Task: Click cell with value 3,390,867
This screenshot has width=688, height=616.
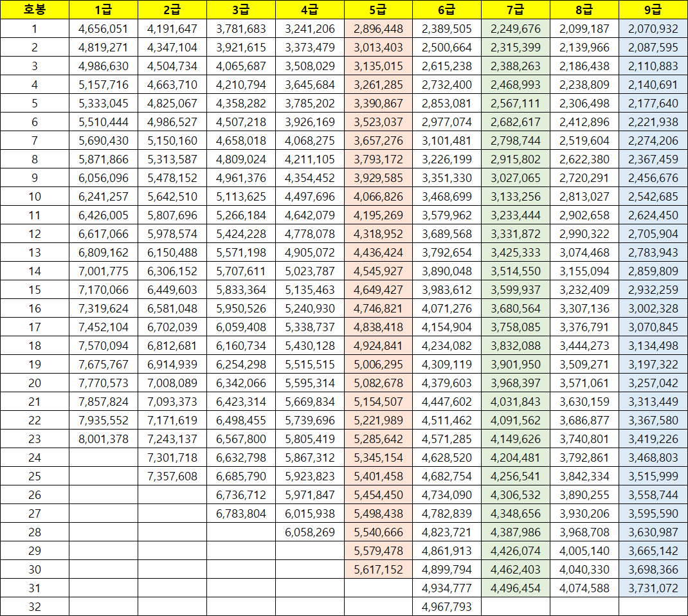Action: [378, 103]
